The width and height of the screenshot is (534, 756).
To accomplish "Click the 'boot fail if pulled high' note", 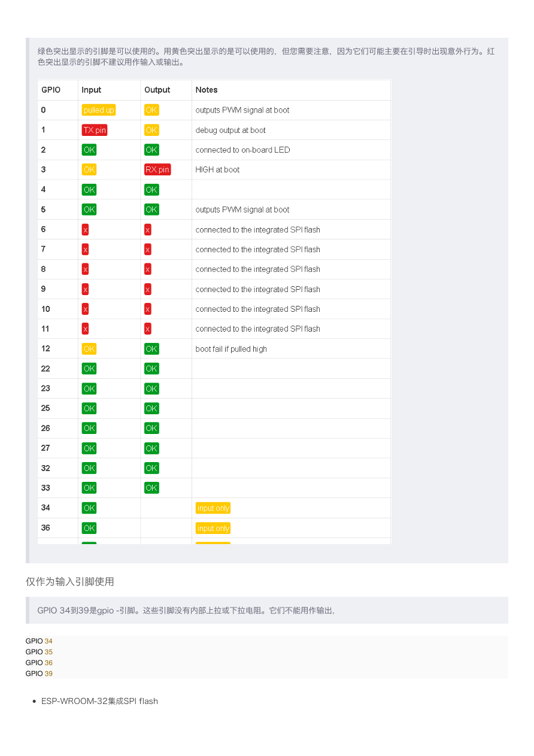I will tap(231, 349).
